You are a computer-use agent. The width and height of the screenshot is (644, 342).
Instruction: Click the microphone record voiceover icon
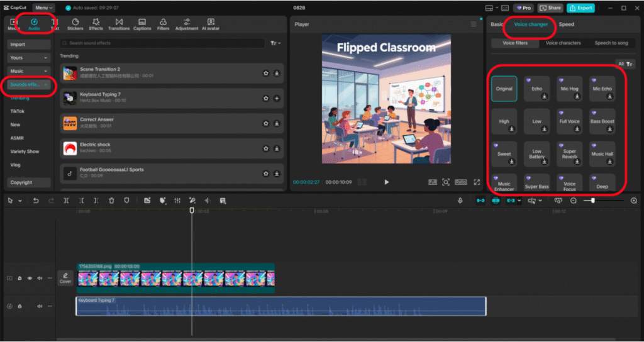(460, 201)
